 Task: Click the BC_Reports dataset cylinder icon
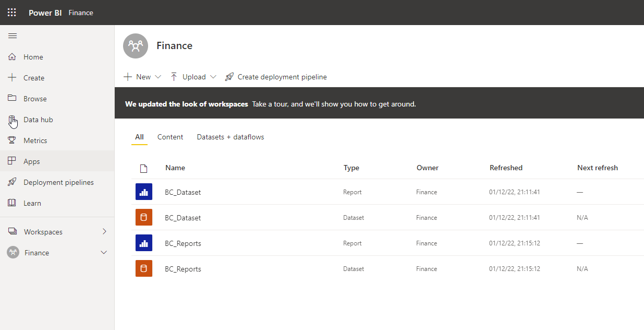[x=144, y=268]
